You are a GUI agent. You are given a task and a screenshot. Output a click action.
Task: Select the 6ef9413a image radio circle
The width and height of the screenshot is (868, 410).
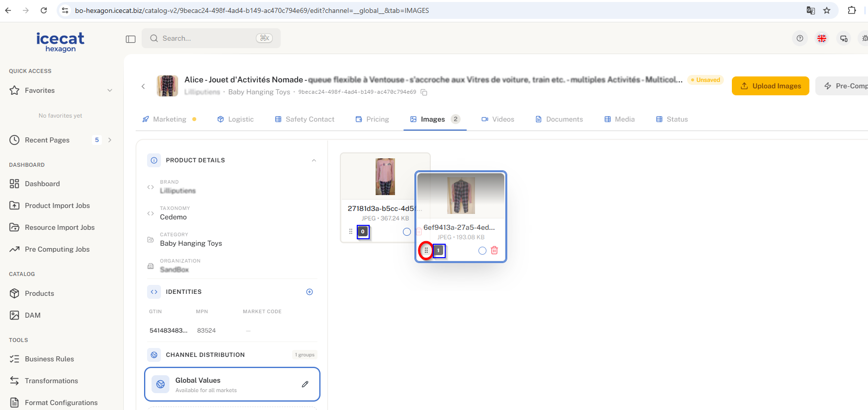(482, 251)
